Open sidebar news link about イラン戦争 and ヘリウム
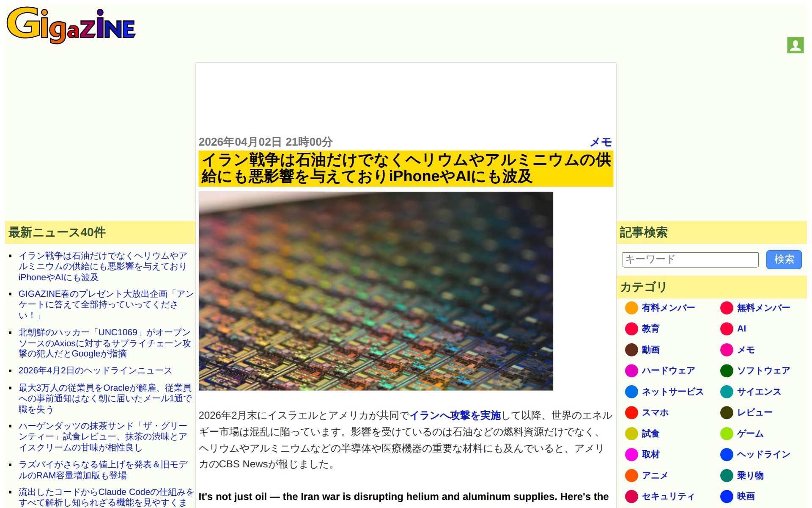Viewport: 812px width, 508px height. (x=103, y=266)
